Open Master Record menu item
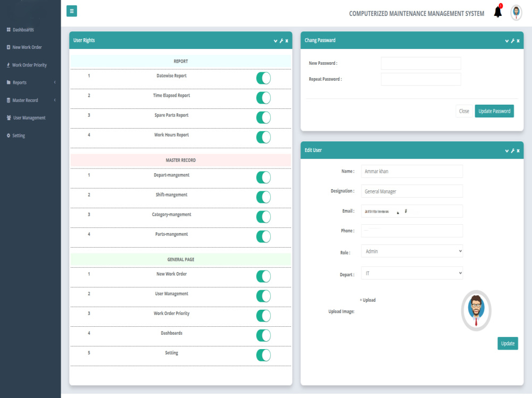Viewport: 532px width, 398px height. [25, 100]
